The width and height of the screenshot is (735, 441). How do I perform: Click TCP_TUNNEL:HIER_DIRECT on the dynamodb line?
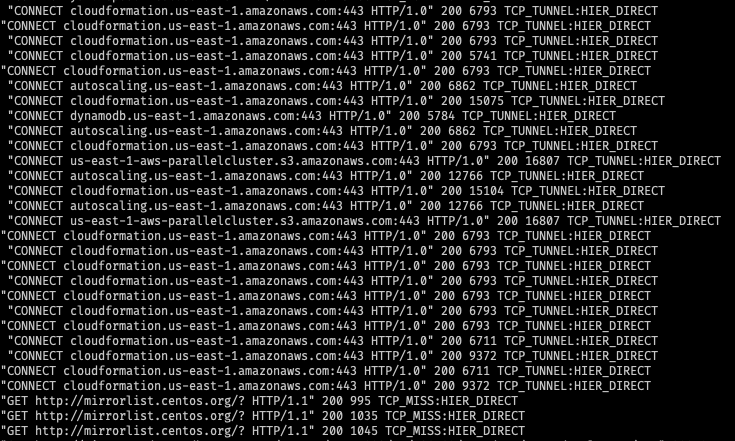pyautogui.click(x=539, y=116)
